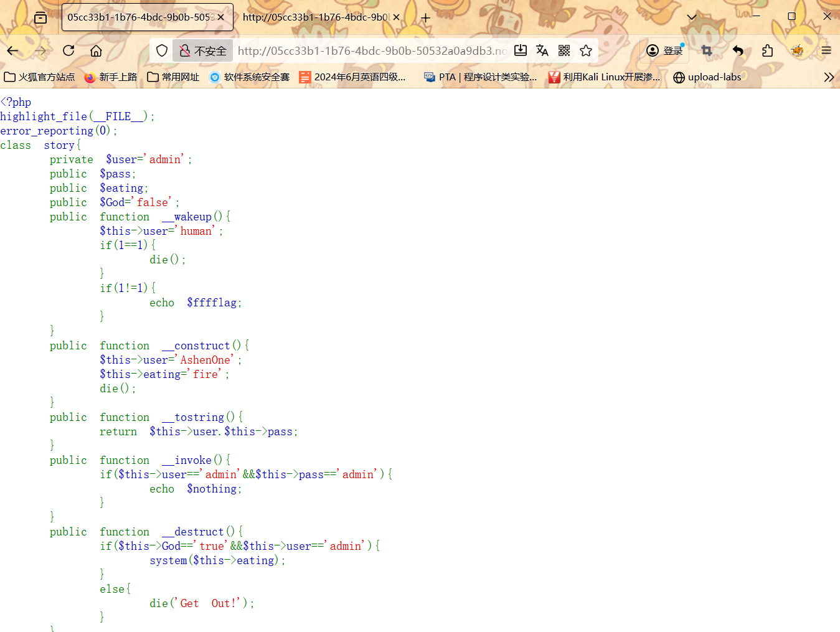Click the translate page icon
The width and height of the screenshot is (840, 632).
542,50
